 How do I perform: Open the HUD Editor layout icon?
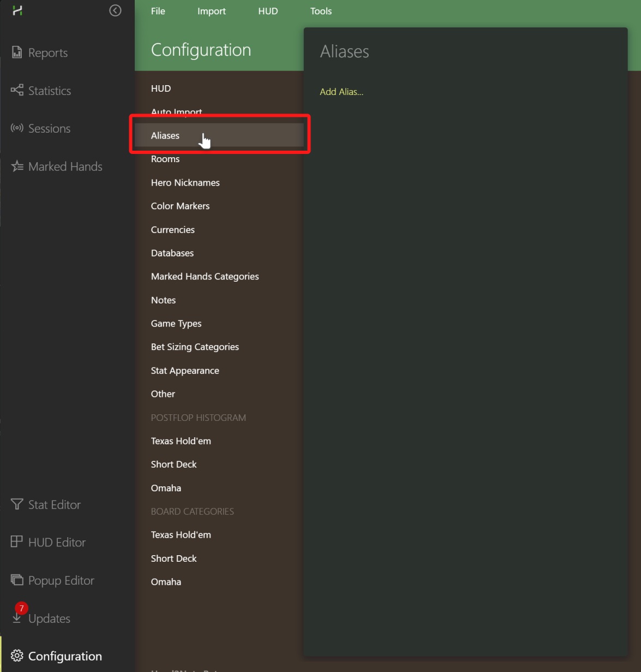(17, 542)
